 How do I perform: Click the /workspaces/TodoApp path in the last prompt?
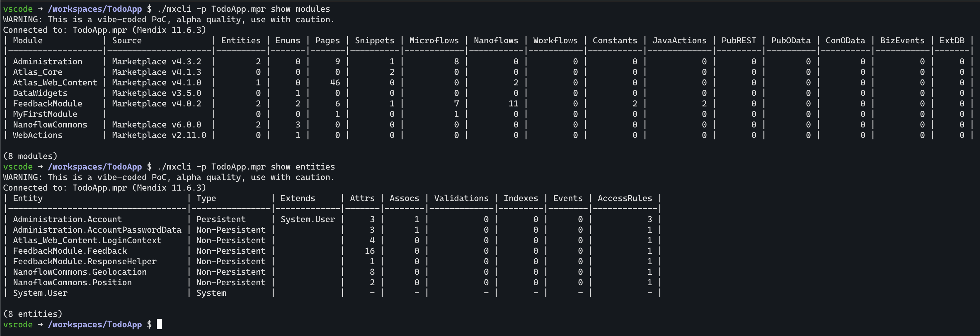pyautogui.click(x=95, y=325)
